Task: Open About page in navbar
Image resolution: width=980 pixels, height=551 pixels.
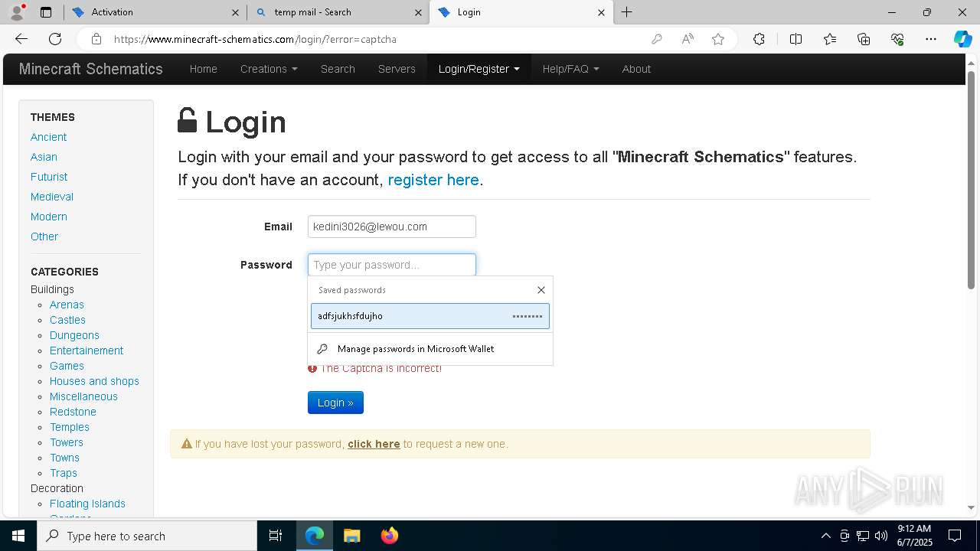Action: coord(636,69)
